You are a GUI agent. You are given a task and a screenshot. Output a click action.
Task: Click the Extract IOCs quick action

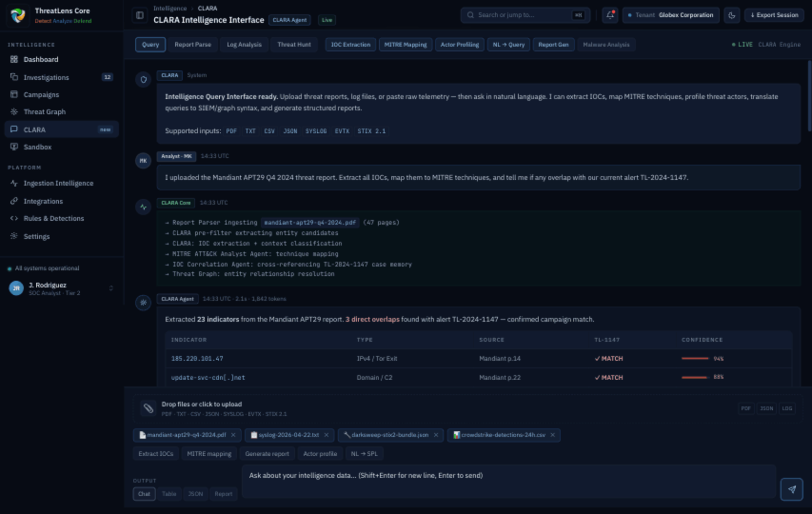[x=156, y=453]
